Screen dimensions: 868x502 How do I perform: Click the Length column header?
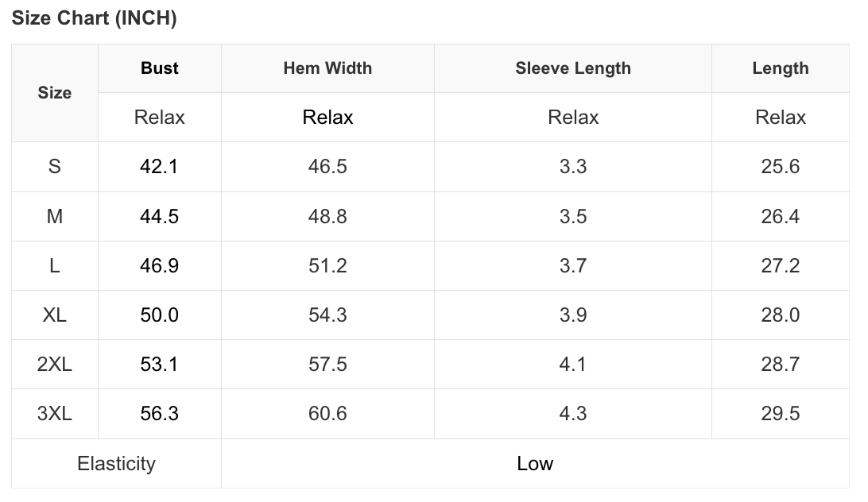point(781,68)
